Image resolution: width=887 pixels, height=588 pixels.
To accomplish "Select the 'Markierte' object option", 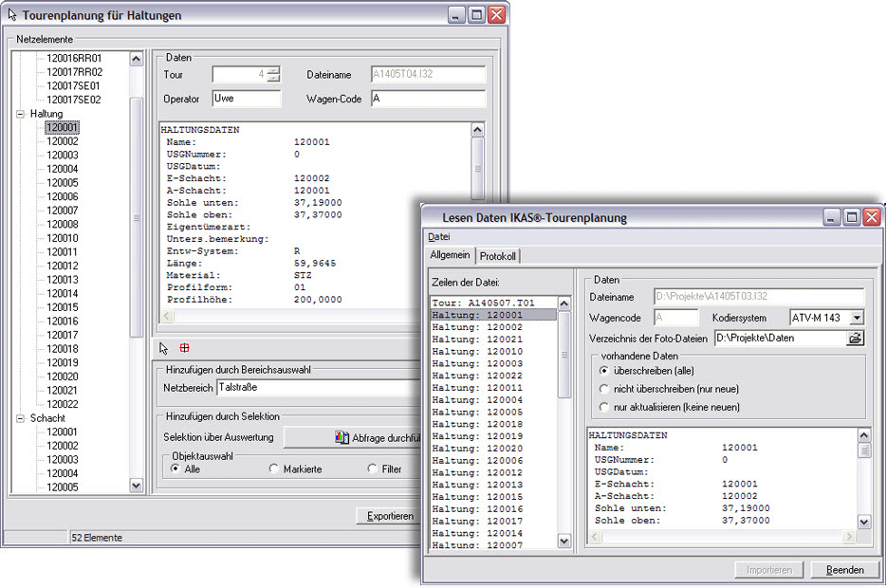I will 274,469.
